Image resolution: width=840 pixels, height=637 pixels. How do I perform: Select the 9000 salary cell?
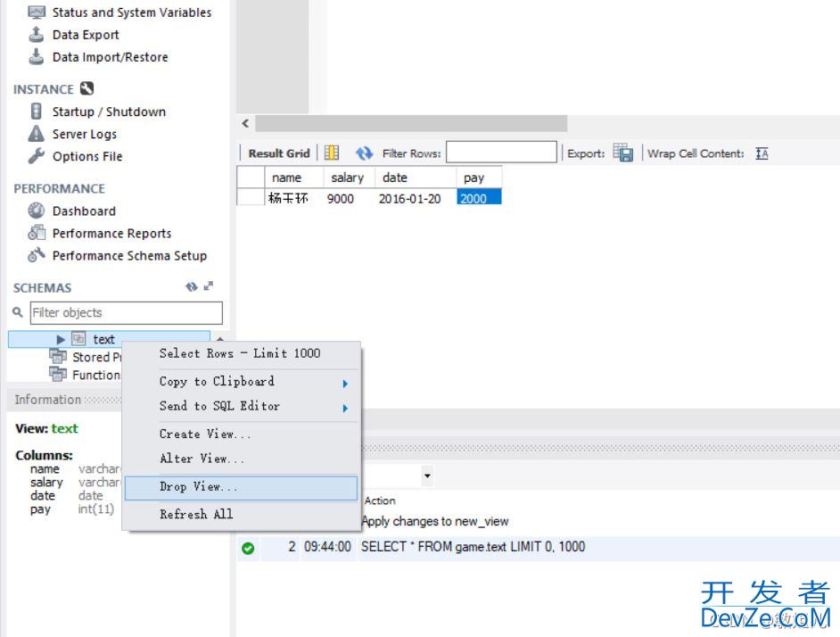coord(349,198)
